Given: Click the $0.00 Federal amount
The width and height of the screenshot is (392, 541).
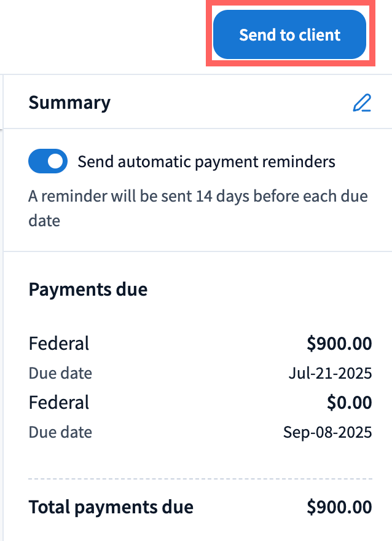Looking at the screenshot, I should (349, 403).
